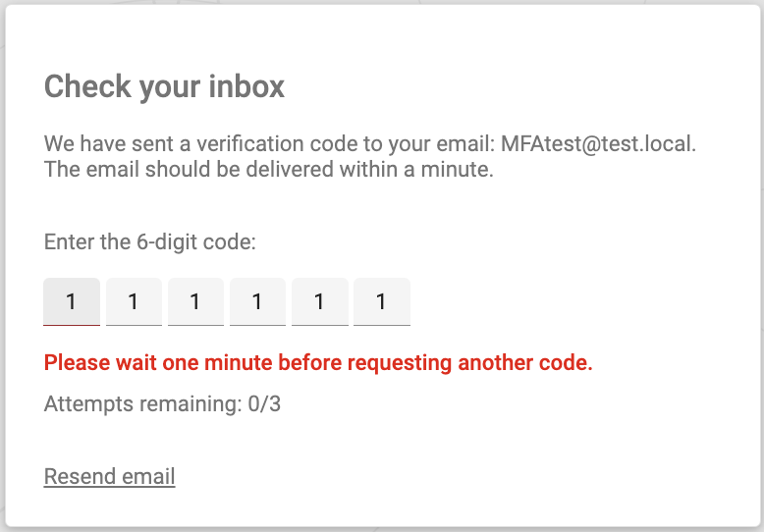Screen dimensions: 764x532
Task: Click the 'Check your inbox' heading
Action: [164, 86]
